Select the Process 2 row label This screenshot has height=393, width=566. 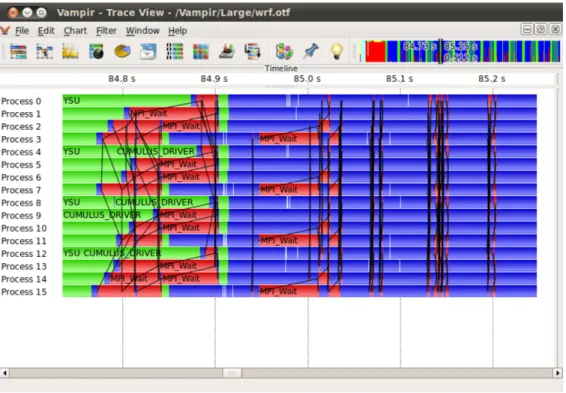click(x=21, y=127)
